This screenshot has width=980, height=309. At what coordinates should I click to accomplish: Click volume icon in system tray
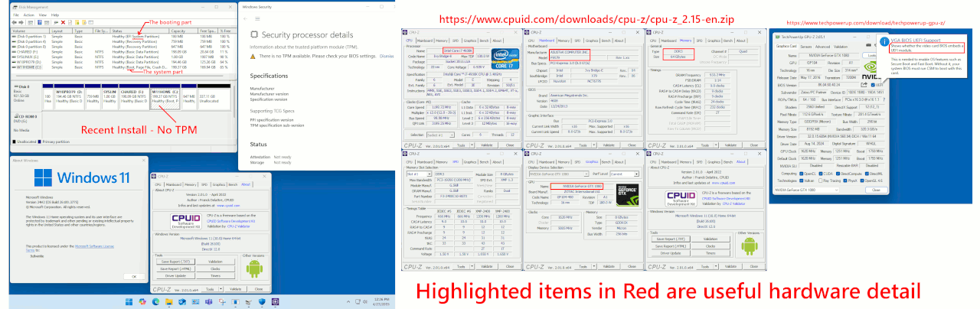click(365, 301)
